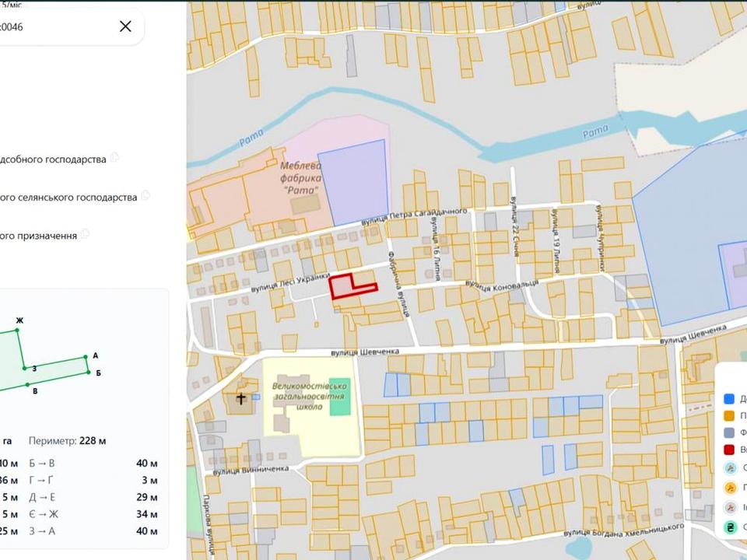The height and width of the screenshot is (560, 747).
Task: Click vertex В on the parcel diagram
Action: pyautogui.click(x=28, y=384)
